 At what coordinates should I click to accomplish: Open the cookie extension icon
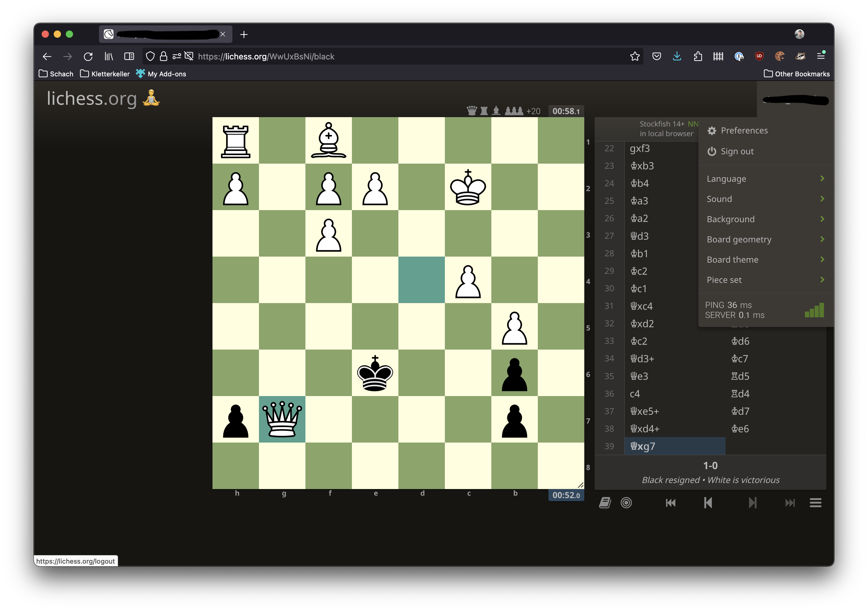click(780, 57)
